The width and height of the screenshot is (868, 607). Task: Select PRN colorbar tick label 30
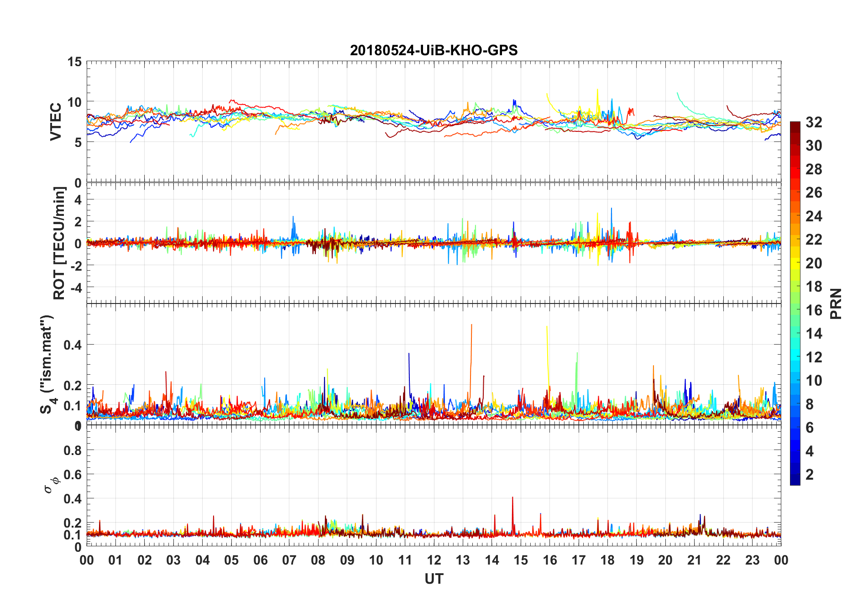[x=814, y=146]
